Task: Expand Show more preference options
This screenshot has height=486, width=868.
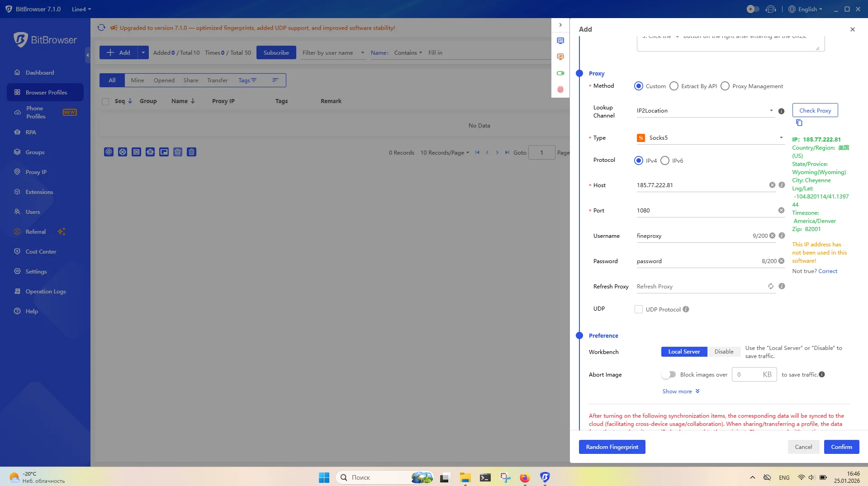Action: pyautogui.click(x=681, y=391)
